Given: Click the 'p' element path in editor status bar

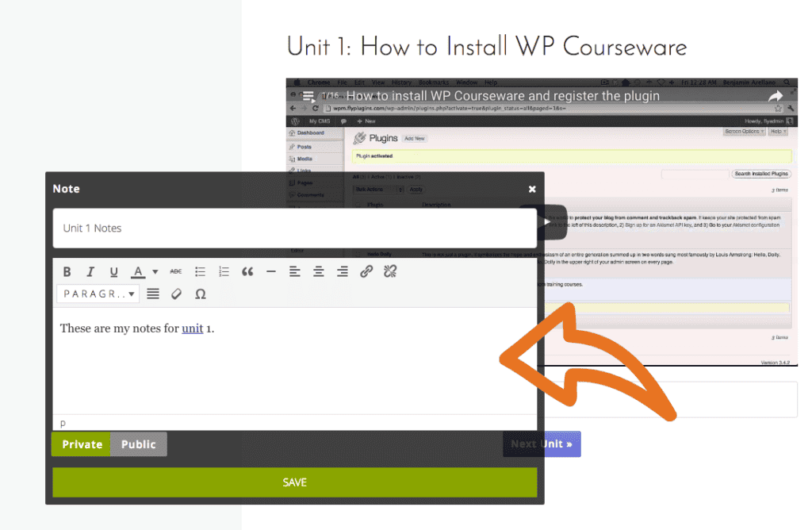Looking at the screenshot, I should tap(63, 423).
